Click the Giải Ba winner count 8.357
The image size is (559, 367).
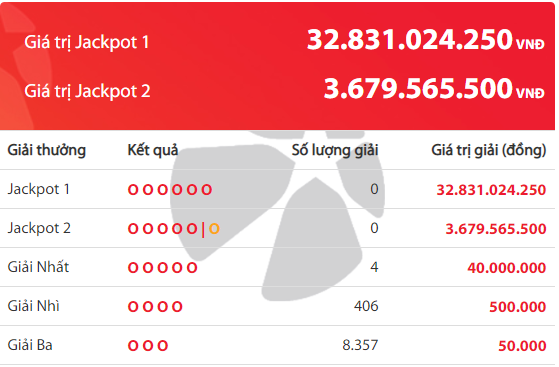click(360, 345)
